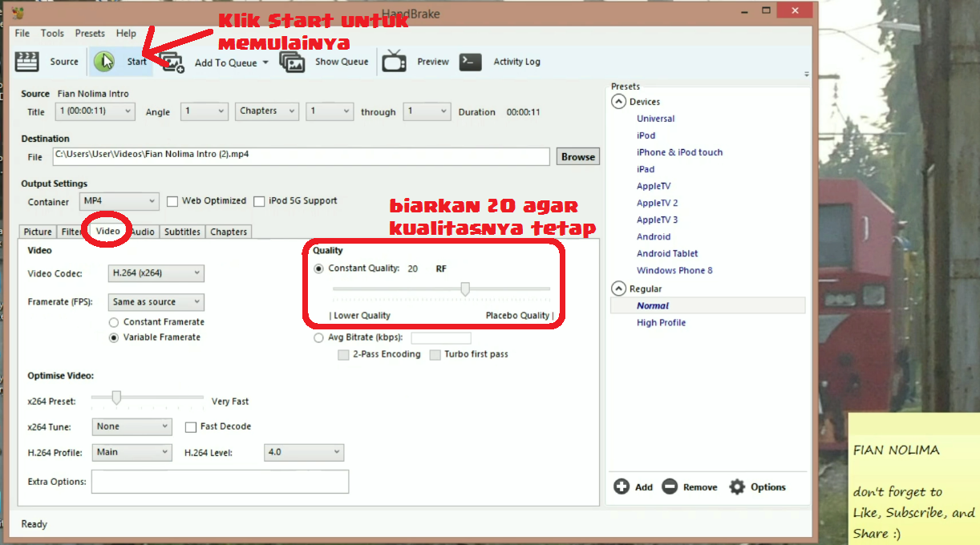Toggle Web Optimized checkbox

172,201
